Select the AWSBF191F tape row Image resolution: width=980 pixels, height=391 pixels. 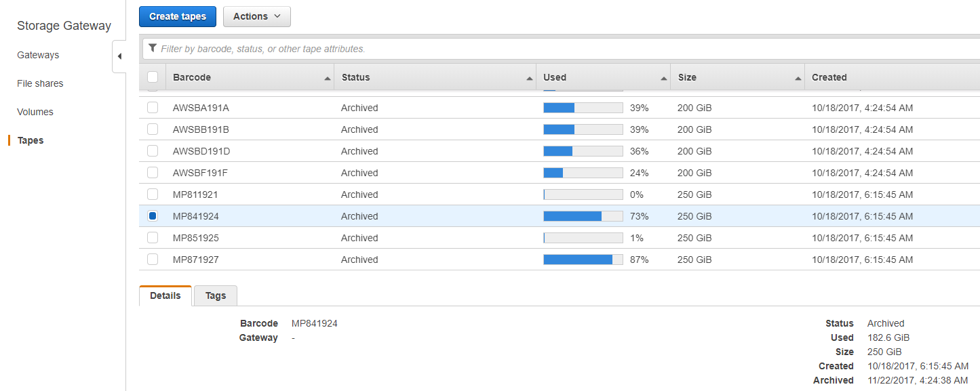(x=560, y=173)
